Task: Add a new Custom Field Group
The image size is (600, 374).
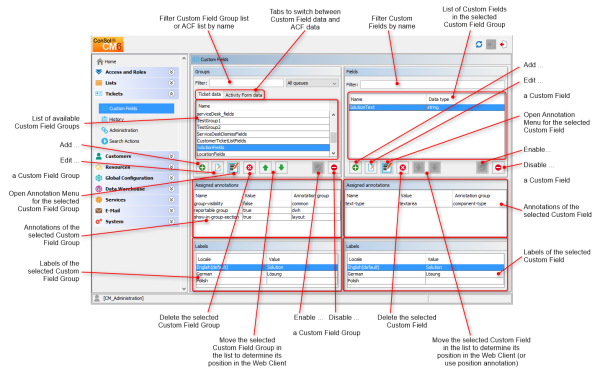Action: coord(202,168)
